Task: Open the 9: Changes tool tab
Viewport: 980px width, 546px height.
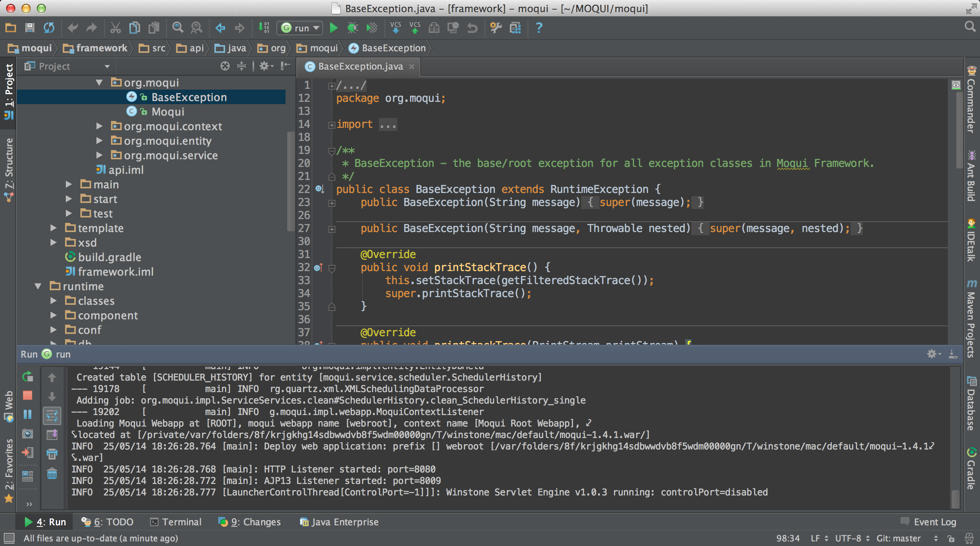Action: pyautogui.click(x=249, y=522)
